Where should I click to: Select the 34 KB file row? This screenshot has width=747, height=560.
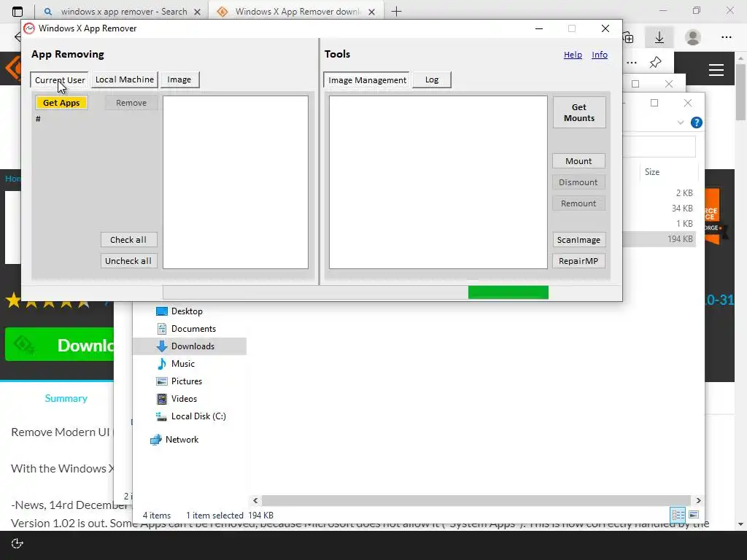click(659, 209)
